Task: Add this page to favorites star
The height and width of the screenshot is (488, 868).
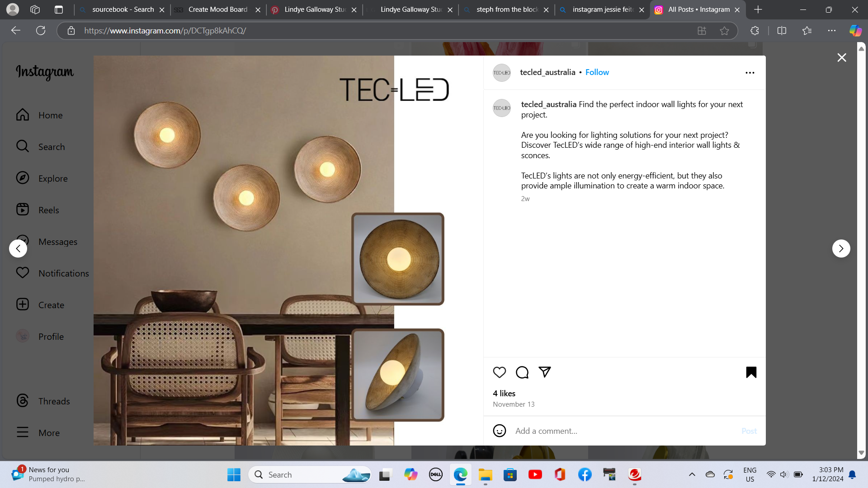Action: coord(724,31)
